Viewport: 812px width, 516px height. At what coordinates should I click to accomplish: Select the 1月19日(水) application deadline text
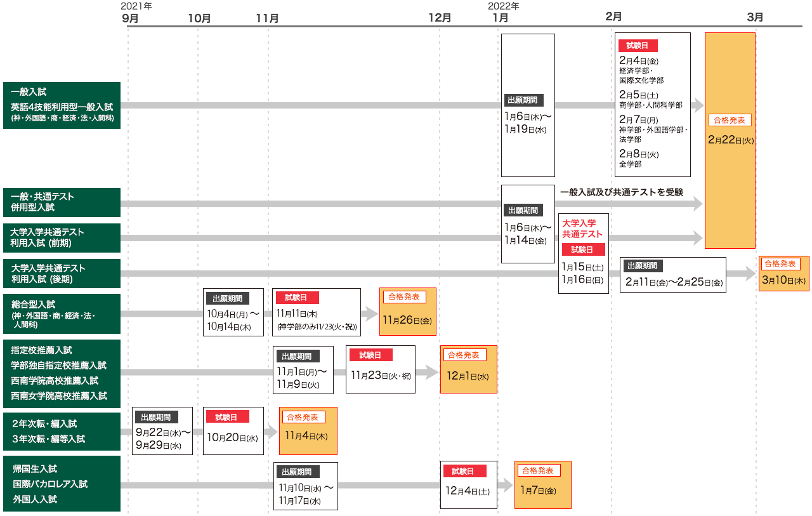pos(526,129)
